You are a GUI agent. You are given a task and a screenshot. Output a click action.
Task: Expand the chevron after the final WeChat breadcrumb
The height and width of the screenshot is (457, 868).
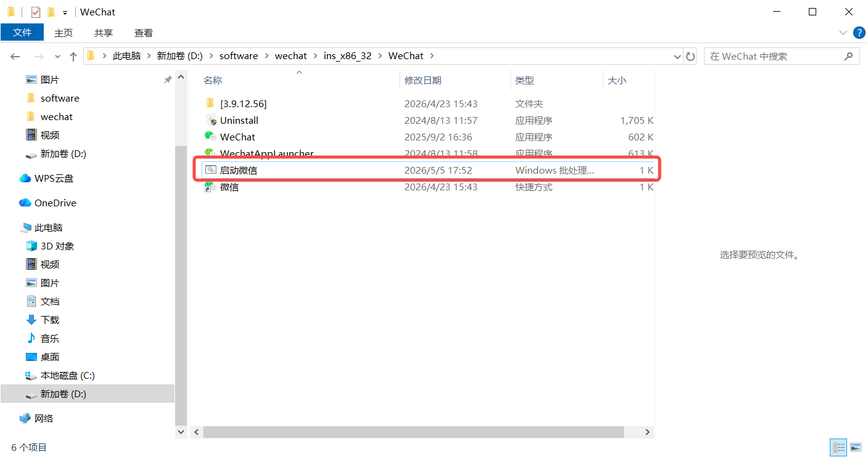432,56
